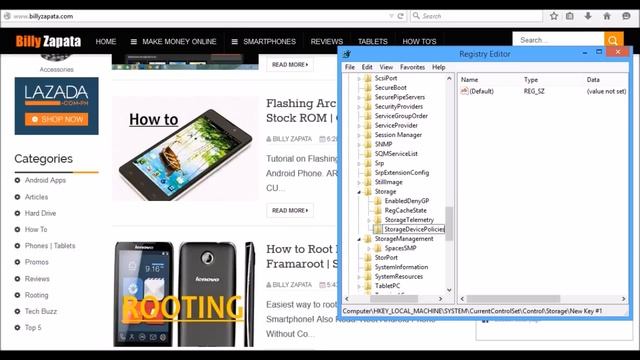Click the hamburger icon before Smartphones
The width and height of the screenshot is (640, 360).
234,41
